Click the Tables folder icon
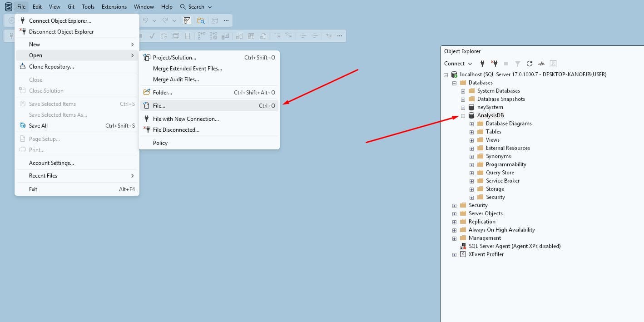Viewport: 644px width, 322px height. tap(480, 132)
